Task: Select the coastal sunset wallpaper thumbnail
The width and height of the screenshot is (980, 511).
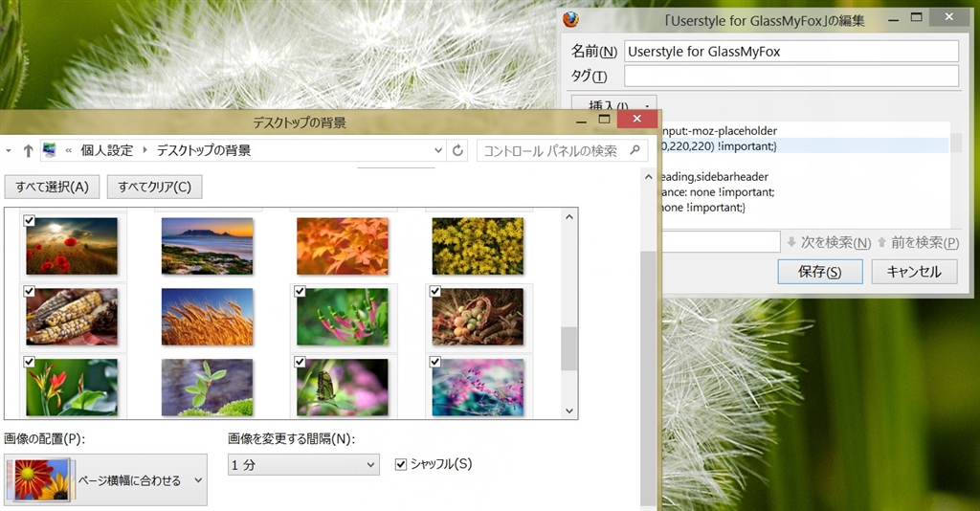Action: (207, 246)
